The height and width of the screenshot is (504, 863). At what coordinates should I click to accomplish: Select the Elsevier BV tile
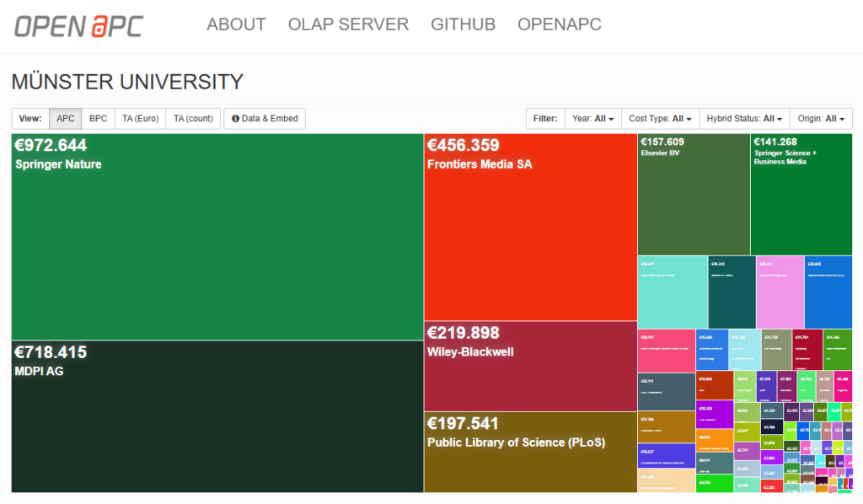(x=694, y=194)
